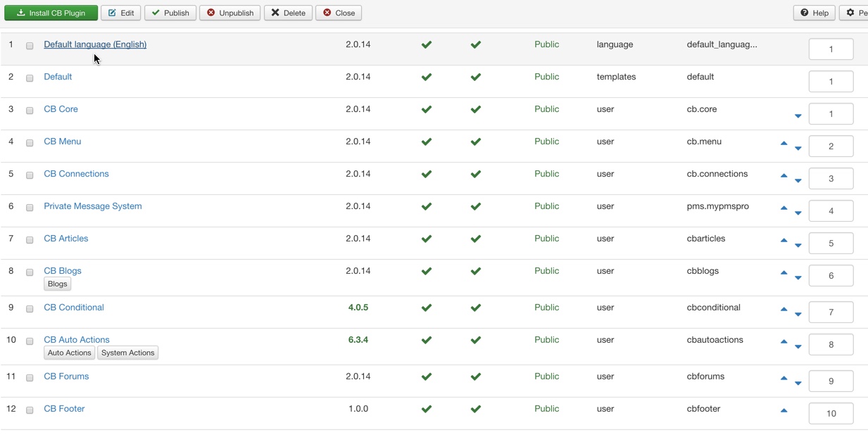Open the CB Menu plugin
This screenshot has width=868, height=435.
[x=62, y=141]
